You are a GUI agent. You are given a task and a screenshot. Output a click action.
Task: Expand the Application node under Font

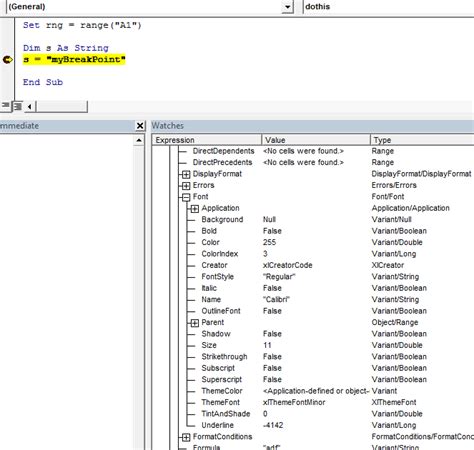point(195,209)
